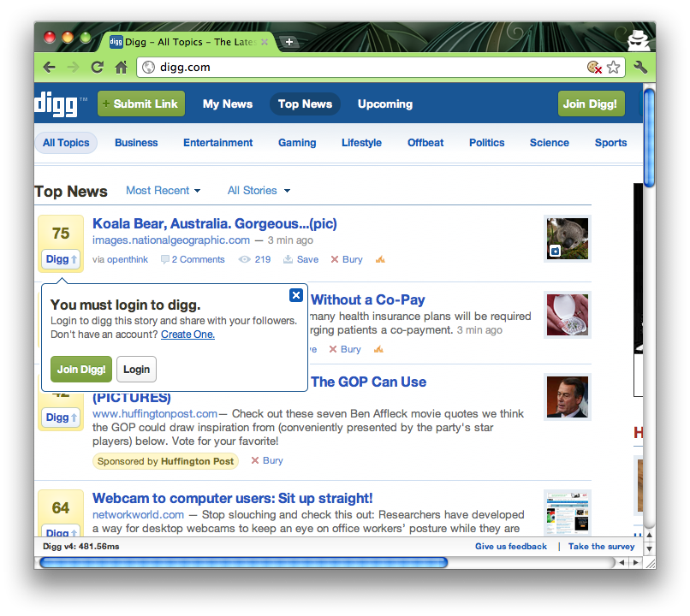Expand the All Stories dropdown
The height and width of the screenshot is (616, 690).
(259, 191)
